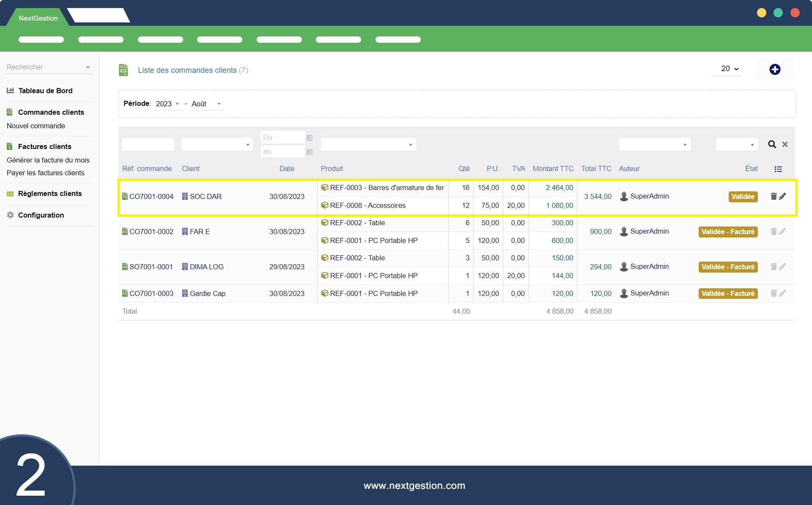Open order reference SO7001-0001
Viewport: 812px width, 505px height.
click(x=151, y=267)
